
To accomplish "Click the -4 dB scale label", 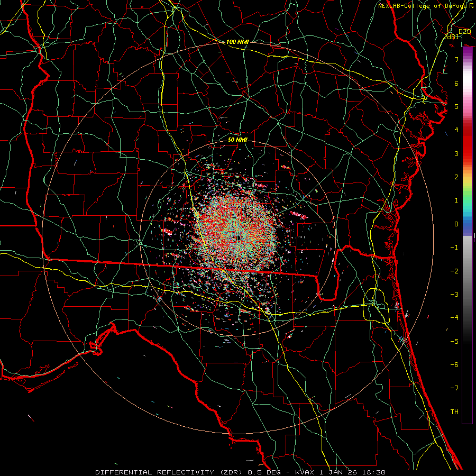I will 454,318.
